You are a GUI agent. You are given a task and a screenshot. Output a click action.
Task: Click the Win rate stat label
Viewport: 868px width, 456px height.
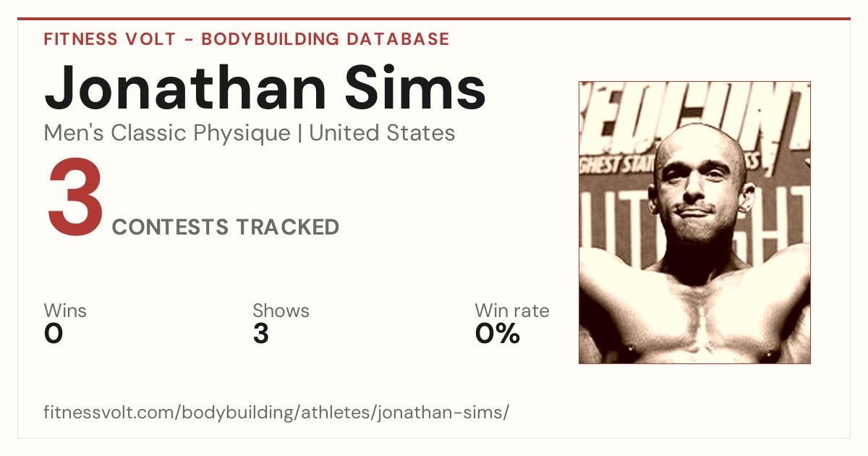[x=512, y=311]
